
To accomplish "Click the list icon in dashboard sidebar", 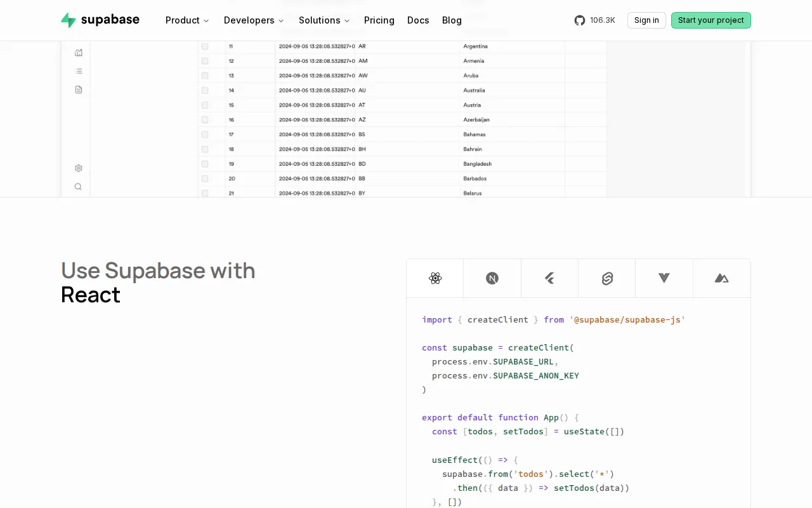I will 79,71.
